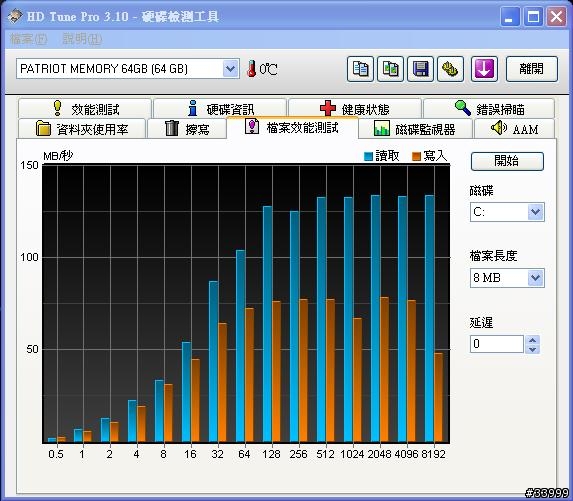Click the 0°C temperature reading
The height and width of the screenshot is (501, 573).
coord(268,69)
